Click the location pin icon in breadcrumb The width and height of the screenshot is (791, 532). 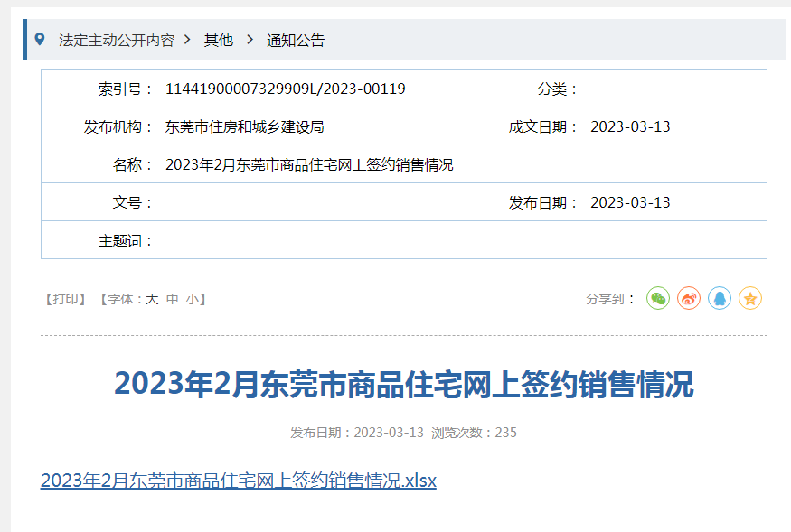40,39
